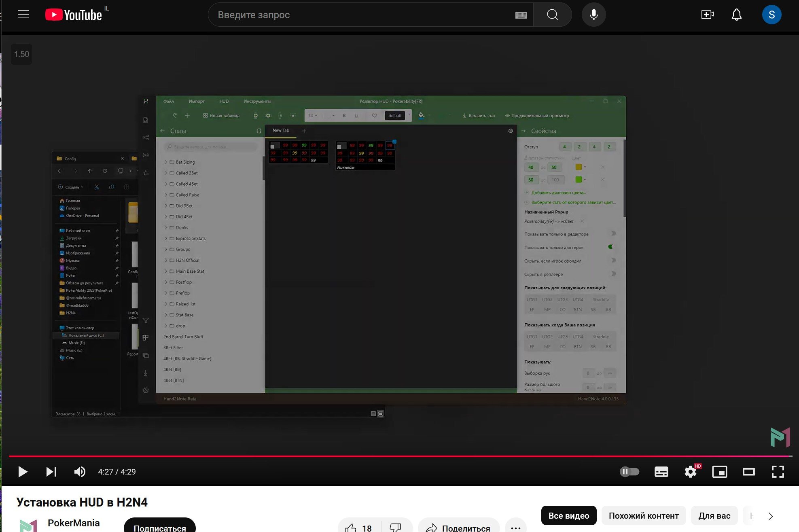Open the HUD menu in Hand2Note
Viewport: 799px width, 532px height.
click(x=224, y=101)
